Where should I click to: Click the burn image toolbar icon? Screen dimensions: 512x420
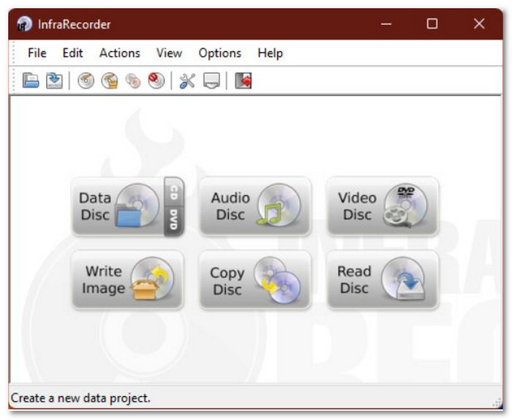coord(110,80)
